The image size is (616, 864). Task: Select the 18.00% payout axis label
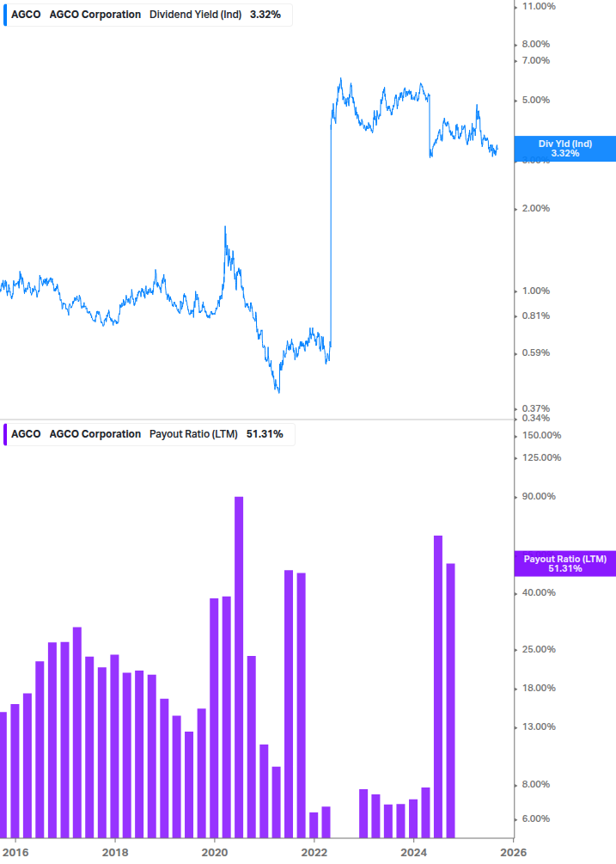click(x=539, y=689)
